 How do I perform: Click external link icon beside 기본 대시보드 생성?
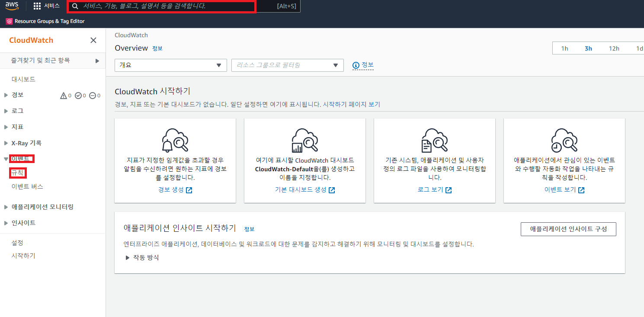click(332, 190)
